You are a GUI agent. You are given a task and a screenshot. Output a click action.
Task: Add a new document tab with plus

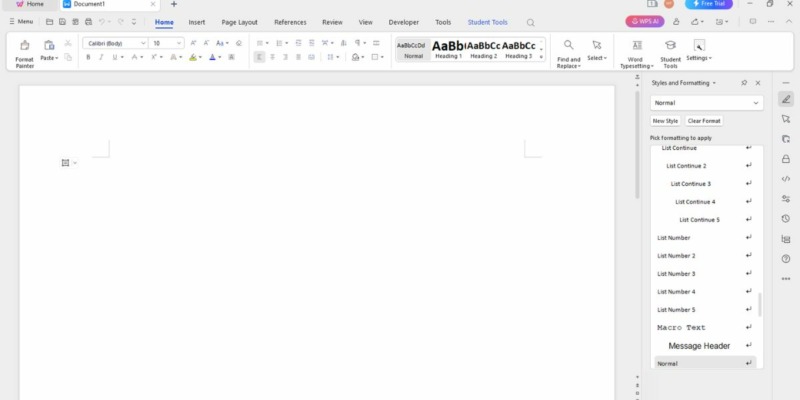pos(173,4)
